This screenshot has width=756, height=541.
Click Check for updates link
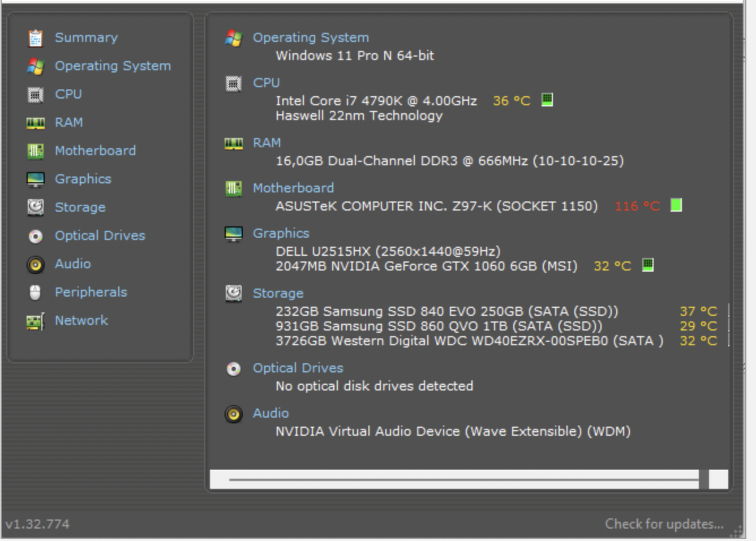pos(664,524)
